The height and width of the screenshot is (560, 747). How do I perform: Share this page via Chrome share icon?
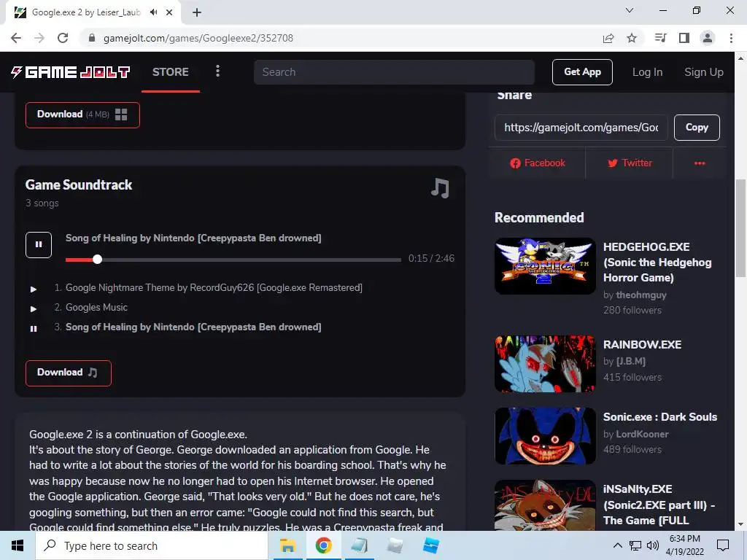click(608, 38)
